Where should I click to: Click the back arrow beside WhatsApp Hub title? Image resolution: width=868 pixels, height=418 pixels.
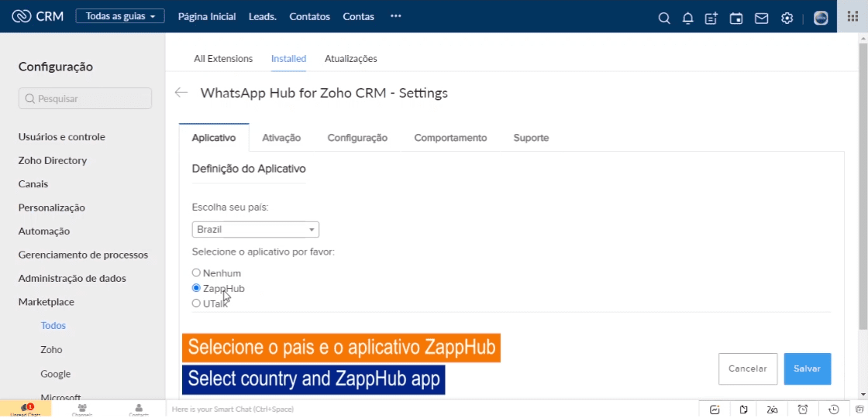pos(181,93)
